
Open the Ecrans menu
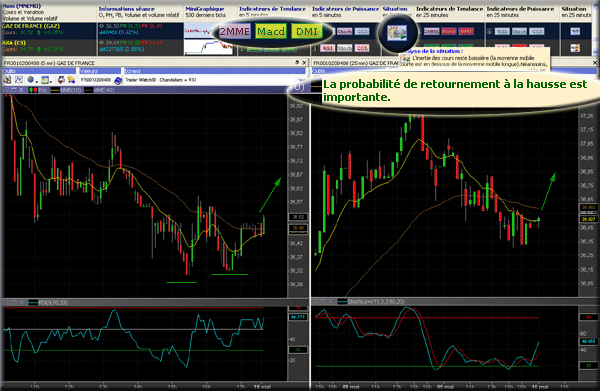pyautogui.click(x=214, y=71)
